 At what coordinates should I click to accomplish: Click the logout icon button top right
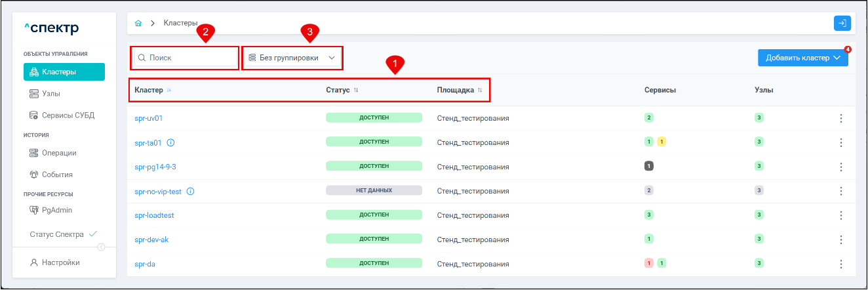tap(842, 23)
